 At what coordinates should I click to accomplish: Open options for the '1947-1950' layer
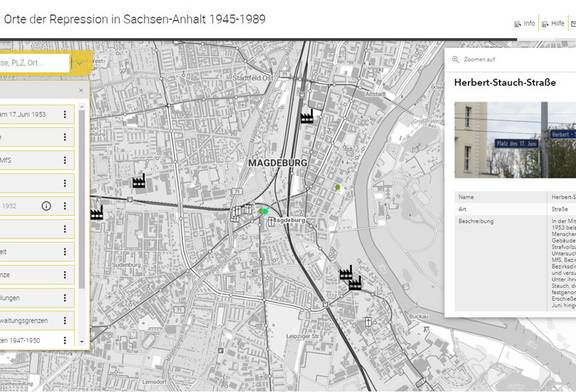tap(65, 340)
